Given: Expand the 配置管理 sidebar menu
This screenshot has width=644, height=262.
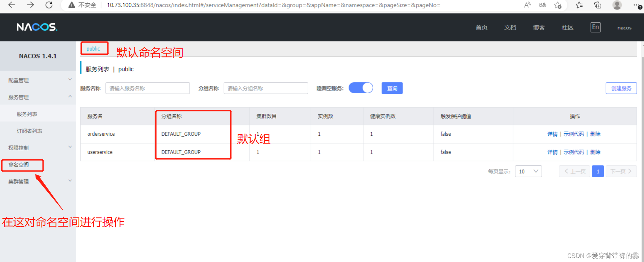Looking at the screenshot, I should 38,80.
